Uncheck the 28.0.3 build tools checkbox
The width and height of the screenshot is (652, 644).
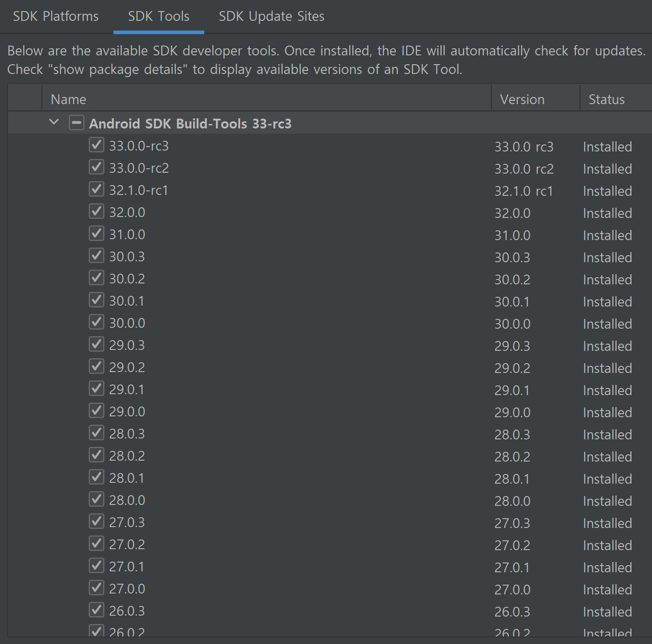(x=97, y=433)
